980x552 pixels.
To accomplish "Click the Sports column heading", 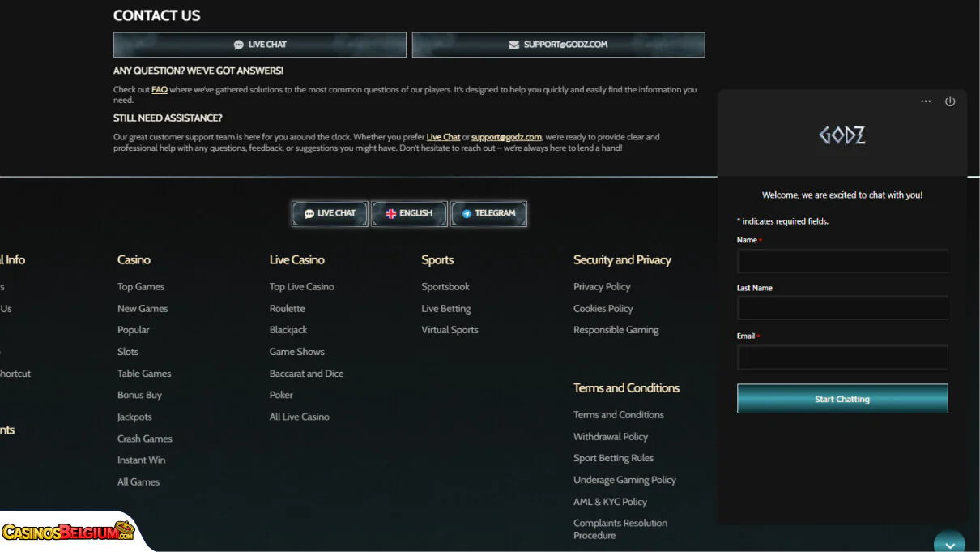I will coord(437,260).
